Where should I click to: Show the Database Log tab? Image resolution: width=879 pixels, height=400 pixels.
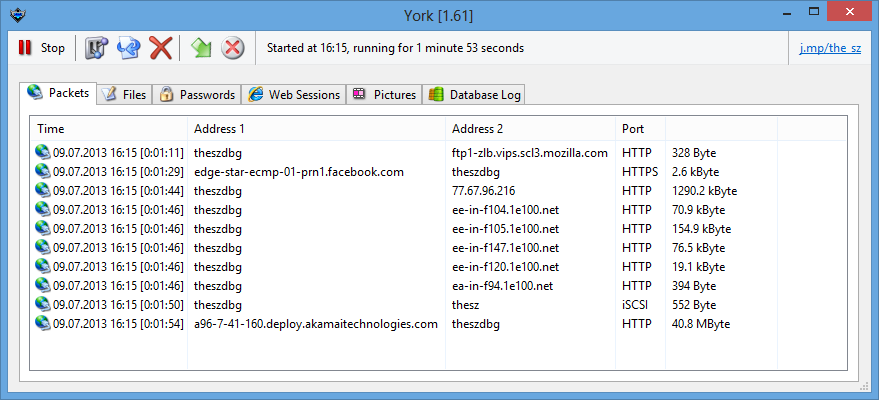click(x=474, y=95)
